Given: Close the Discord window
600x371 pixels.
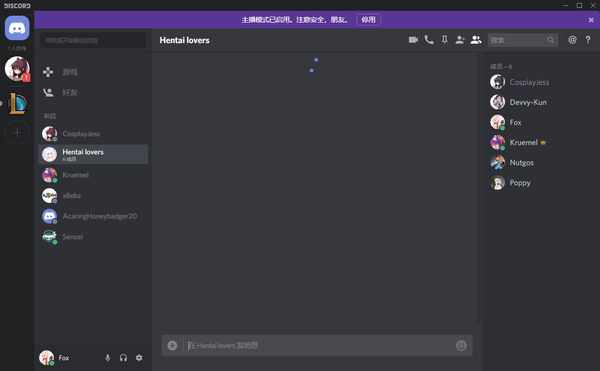Looking at the screenshot, I should pyautogui.click(x=593, y=5).
